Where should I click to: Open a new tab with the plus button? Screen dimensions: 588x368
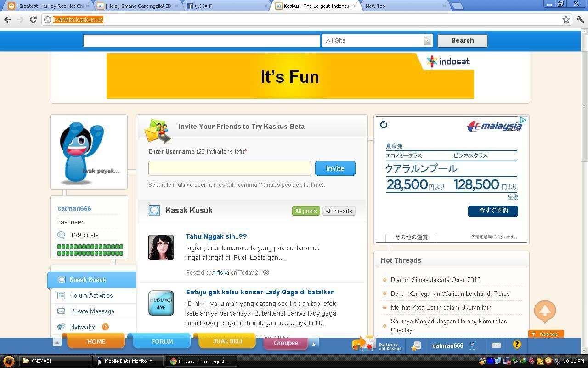click(x=457, y=6)
